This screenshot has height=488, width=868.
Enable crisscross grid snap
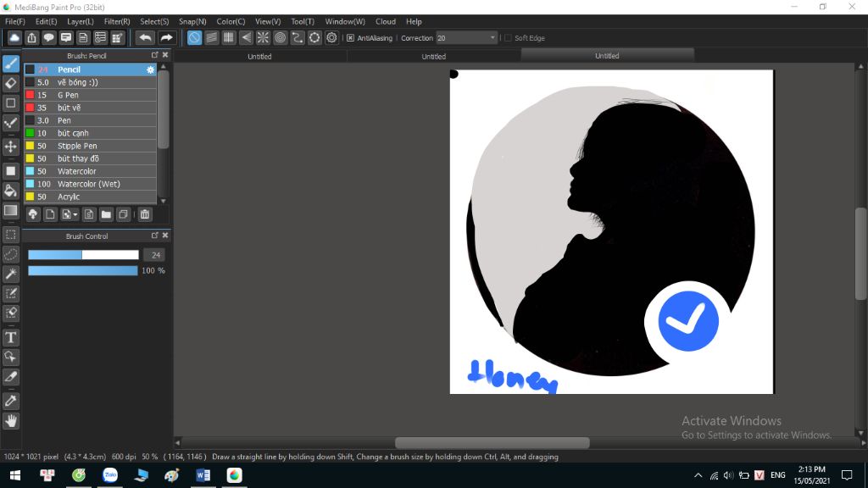pyautogui.click(x=229, y=37)
